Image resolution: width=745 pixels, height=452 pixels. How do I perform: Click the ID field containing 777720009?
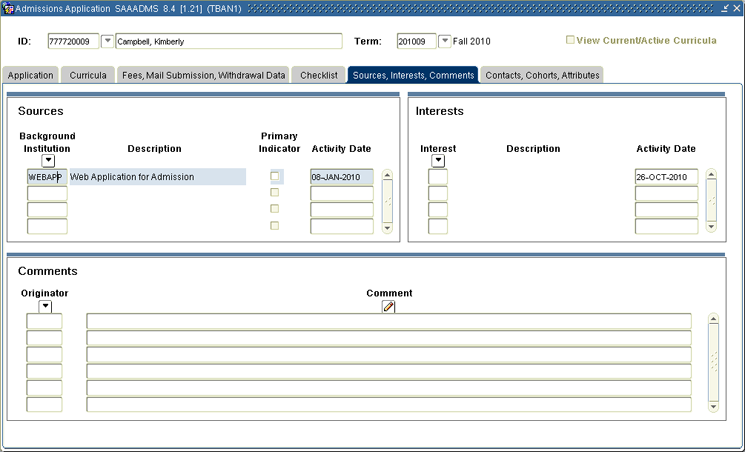pos(73,41)
